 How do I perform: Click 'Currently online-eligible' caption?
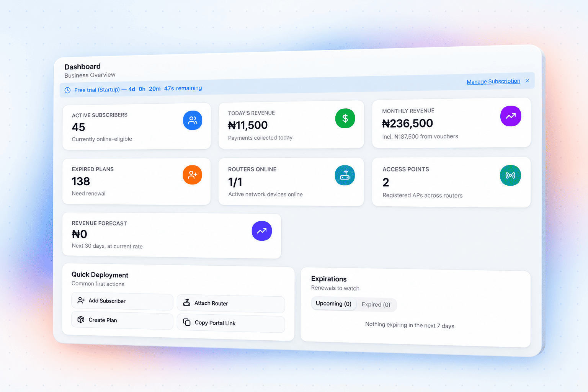102,139
